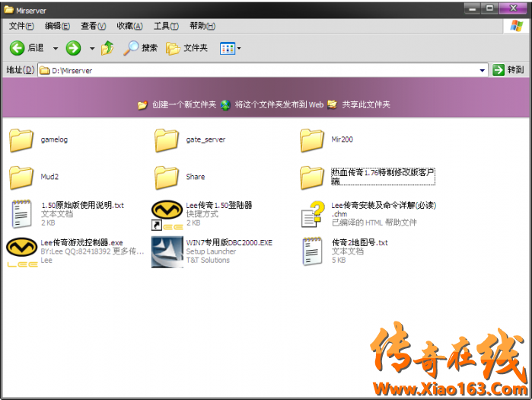Open the 帮助(H) menu
This screenshot has width=532, height=400.
pyautogui.click(x=202, y=26)
